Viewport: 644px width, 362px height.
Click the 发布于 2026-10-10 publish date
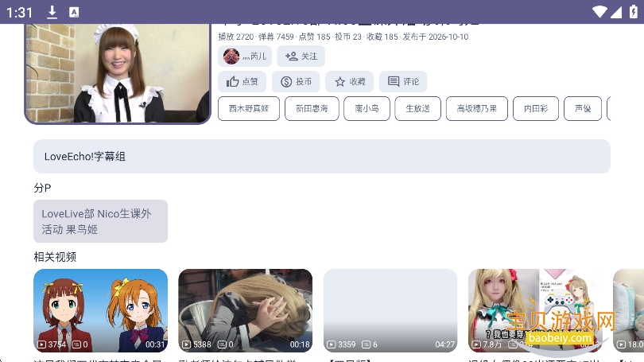[x=436, y=37]
